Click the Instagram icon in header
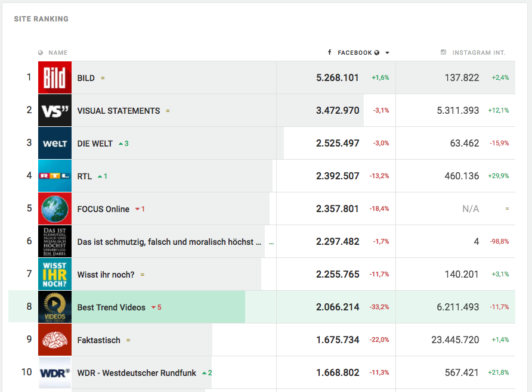 pyautogui.click(x=443, y=52)
